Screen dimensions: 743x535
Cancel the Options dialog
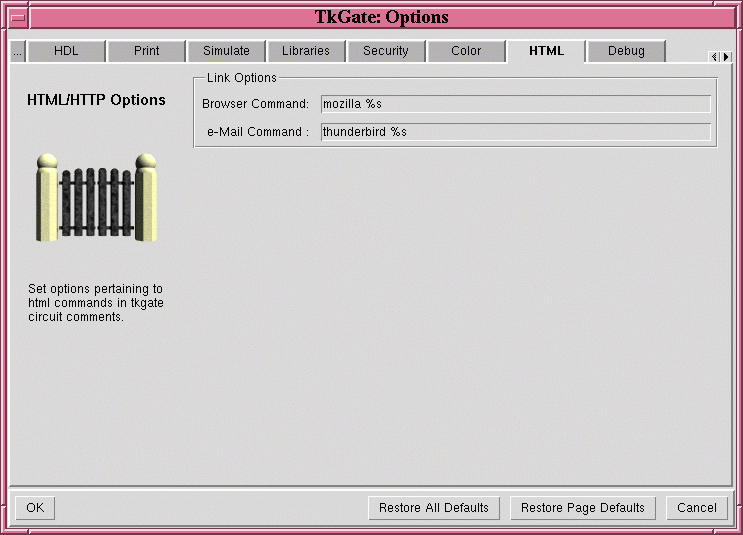pos(696,508)
